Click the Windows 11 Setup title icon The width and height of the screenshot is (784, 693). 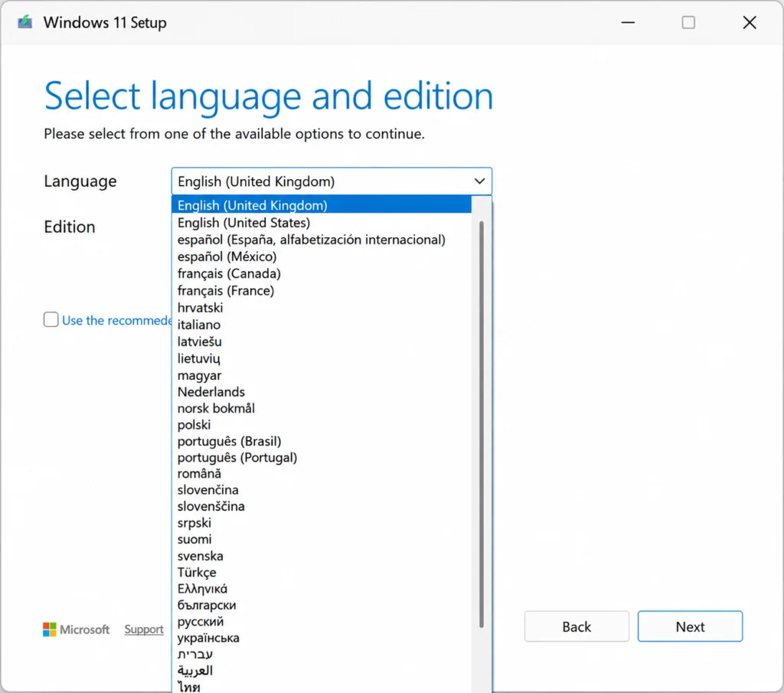25,22
